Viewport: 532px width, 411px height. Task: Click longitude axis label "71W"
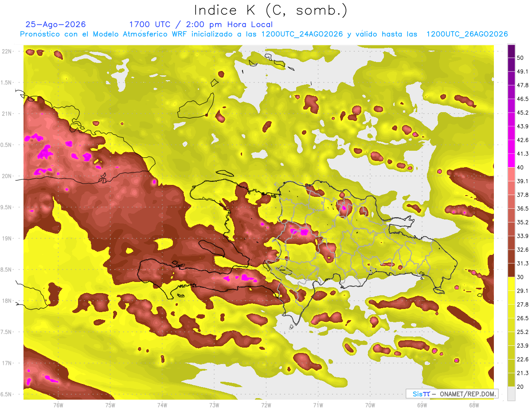coord(318,405)
